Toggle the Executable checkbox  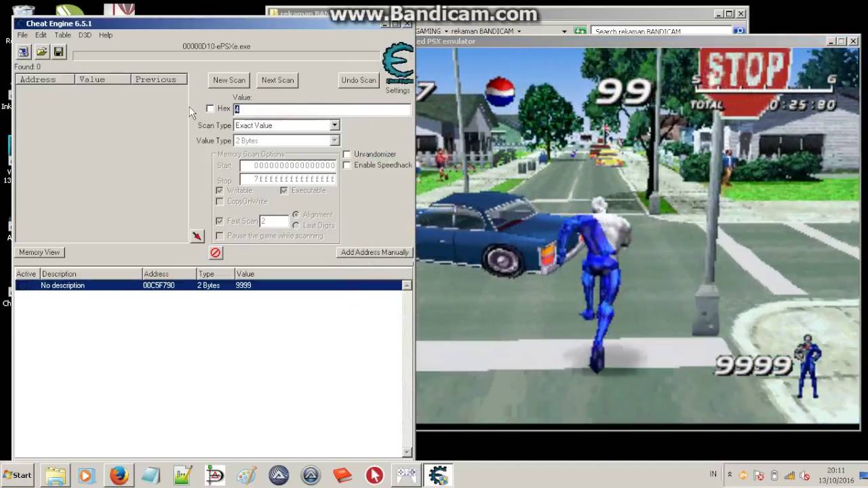[x=284, y=190]
